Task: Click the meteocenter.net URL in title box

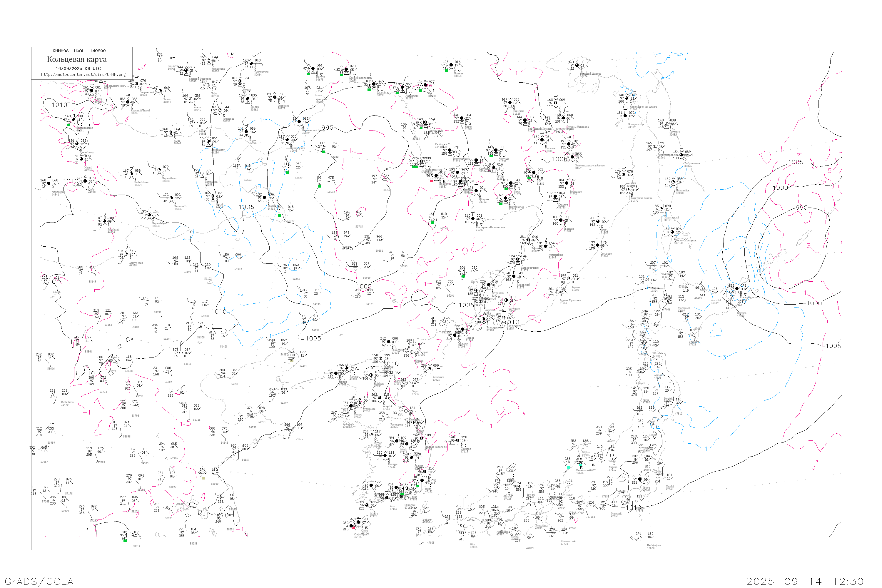Action: click(x=83, y=75)
